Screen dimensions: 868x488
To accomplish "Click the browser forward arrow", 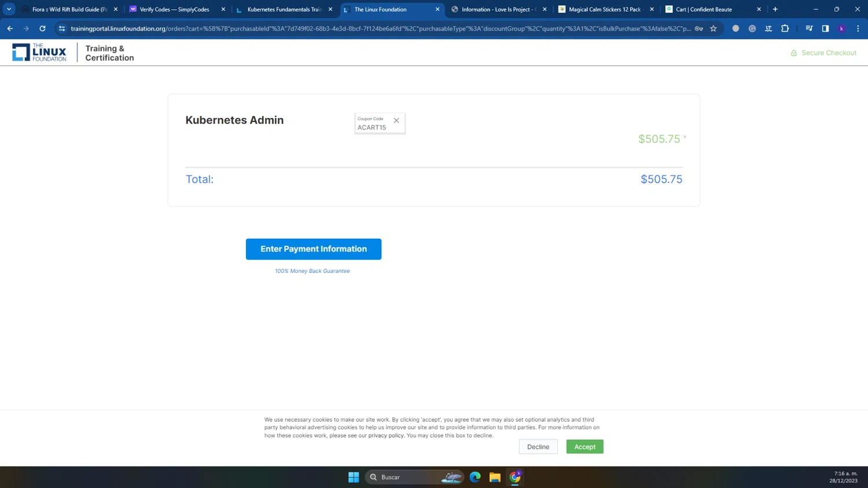I will click(26, 28).
